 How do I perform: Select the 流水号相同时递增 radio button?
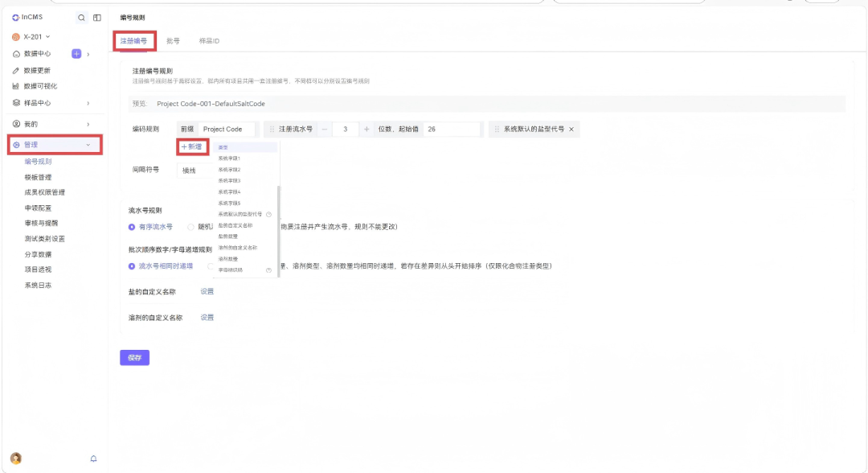(x=132, y=266)
